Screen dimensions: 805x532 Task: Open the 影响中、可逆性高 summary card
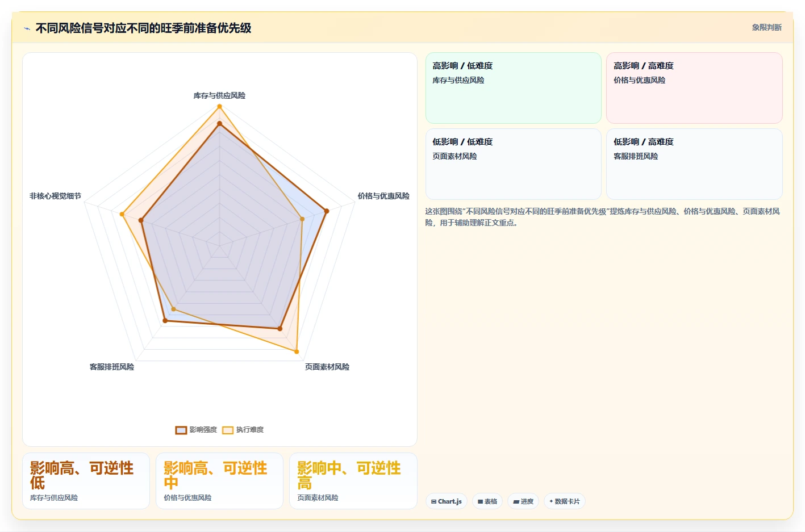(x=353, y=481)
